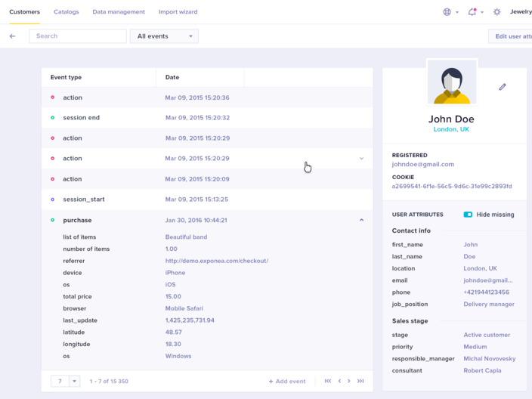Click the back arrow icon
532x399 pixels.
(13, 36)
